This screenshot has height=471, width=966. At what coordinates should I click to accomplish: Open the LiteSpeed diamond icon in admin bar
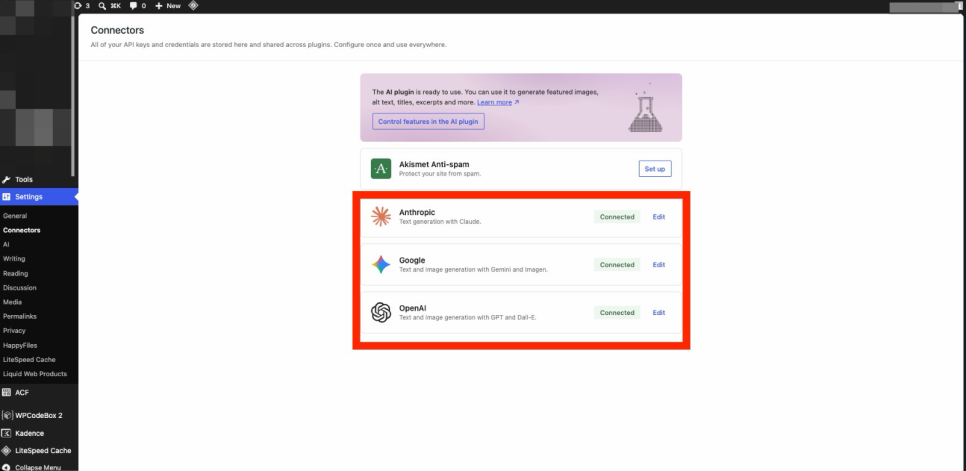tap(193, 6)
